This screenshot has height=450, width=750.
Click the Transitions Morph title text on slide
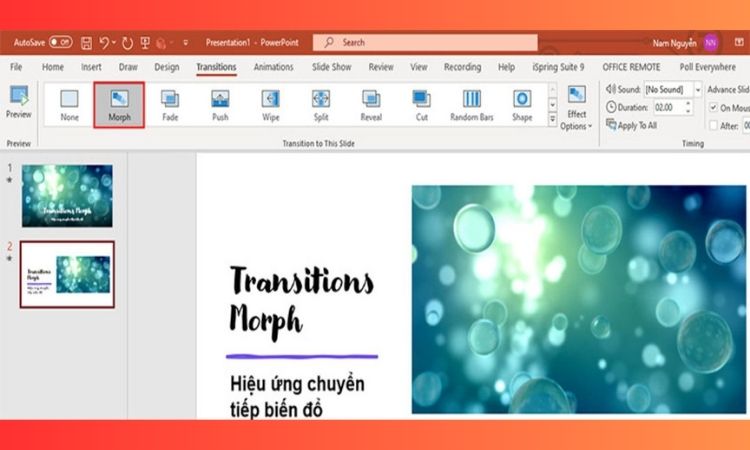point(301,302)
